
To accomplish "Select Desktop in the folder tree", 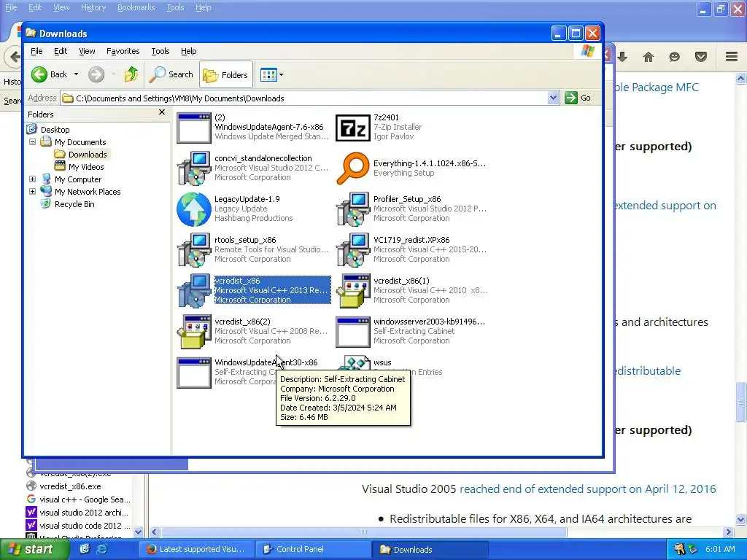I will 55,130.
